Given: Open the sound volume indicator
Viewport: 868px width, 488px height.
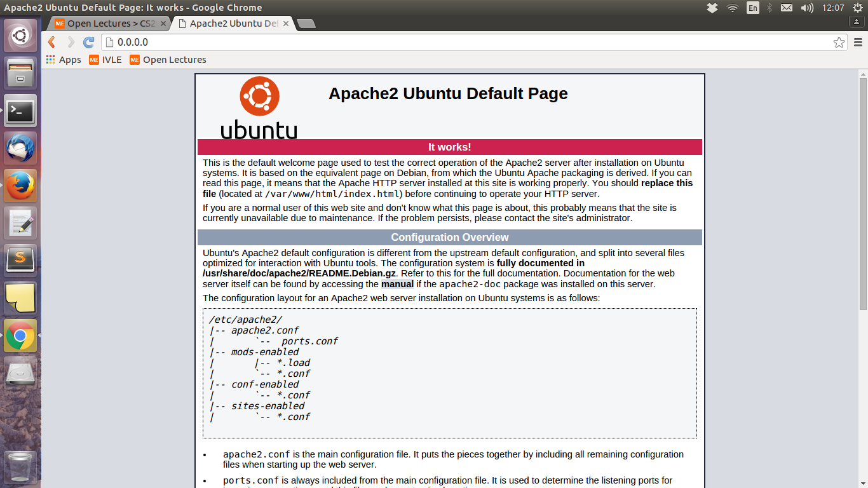Looking at the screenshot, I should tap(807, 8).
